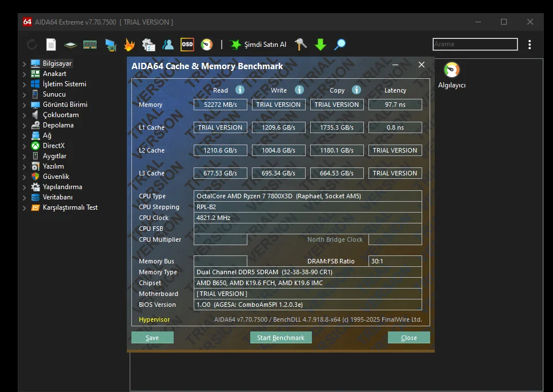Click the CPU chip toolbar icon
The width and height of the screenshot is (553, 392).
tap(70, 45)
